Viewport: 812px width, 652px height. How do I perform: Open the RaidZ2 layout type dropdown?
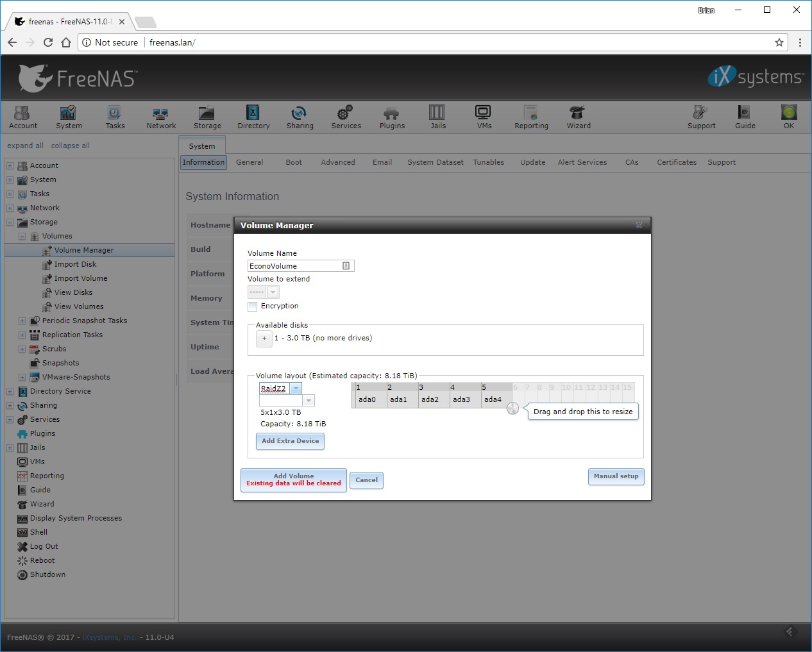pos(296,389)
